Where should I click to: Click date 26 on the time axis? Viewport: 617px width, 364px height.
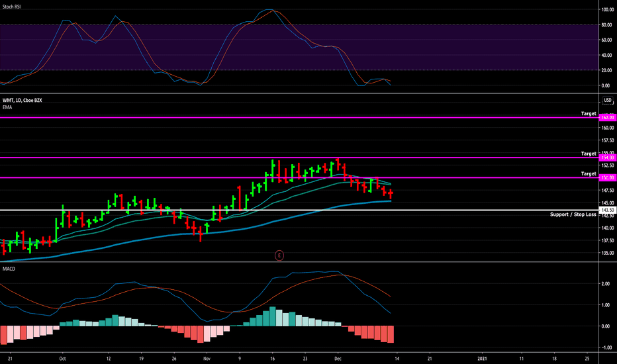pos(174,359)
